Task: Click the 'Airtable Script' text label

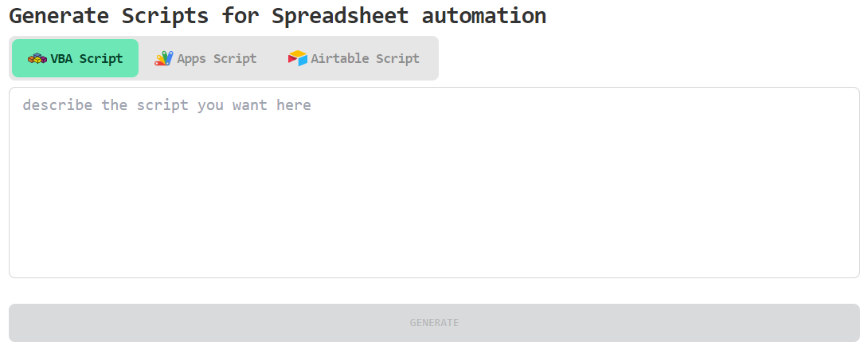Action: (365, 58)
